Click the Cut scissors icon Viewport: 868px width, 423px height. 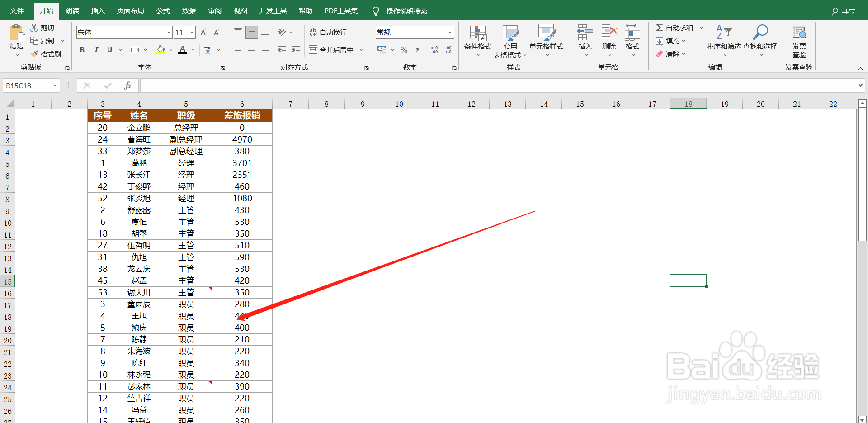coord(34,28)
